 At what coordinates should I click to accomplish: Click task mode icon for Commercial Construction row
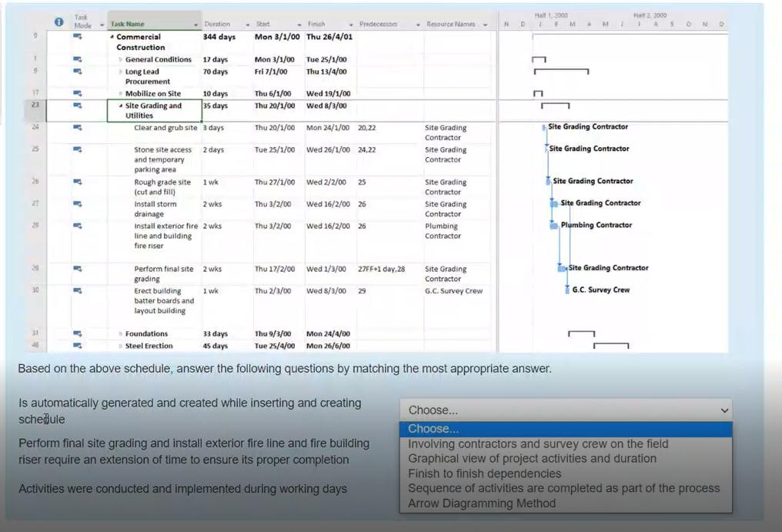[x=78, y=37]
